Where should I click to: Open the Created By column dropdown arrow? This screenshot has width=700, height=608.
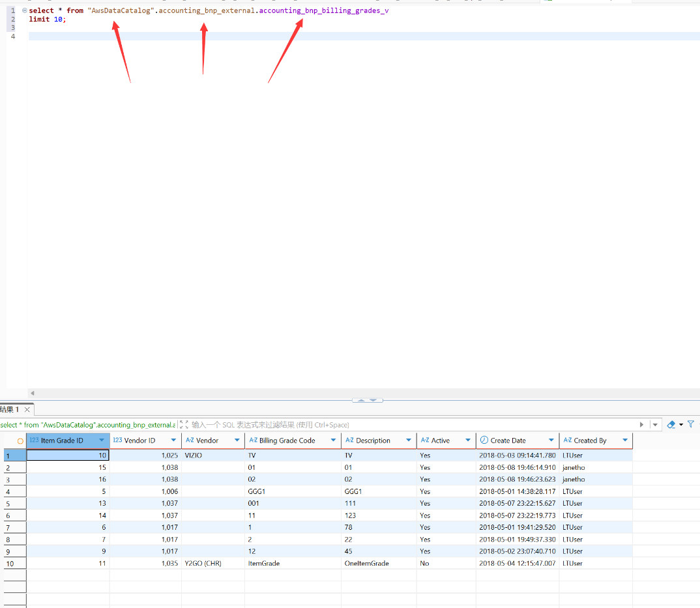pos(625,440)
